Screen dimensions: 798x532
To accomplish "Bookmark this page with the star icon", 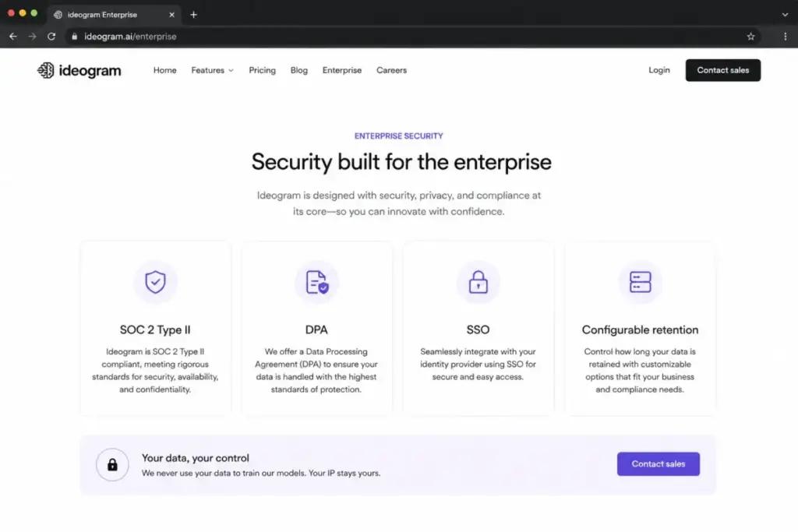I will pos(750,37).
